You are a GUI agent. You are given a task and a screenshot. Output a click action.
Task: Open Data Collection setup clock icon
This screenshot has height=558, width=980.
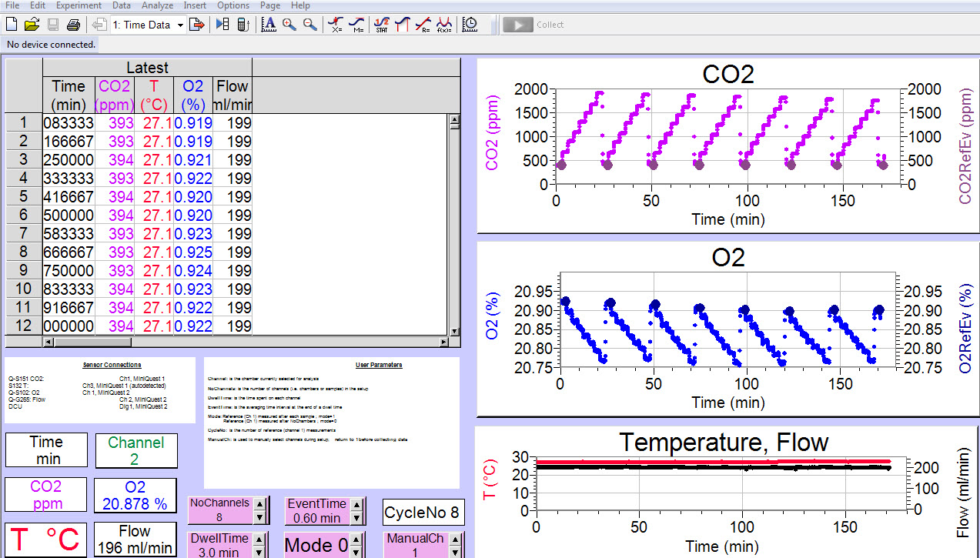[x=469, y=24]
